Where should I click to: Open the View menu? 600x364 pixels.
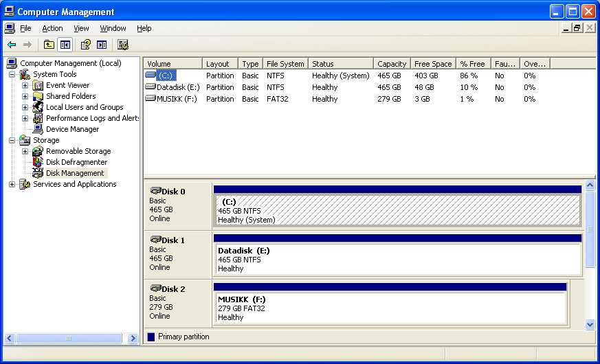pyautogui.click(x=81, y=28)
